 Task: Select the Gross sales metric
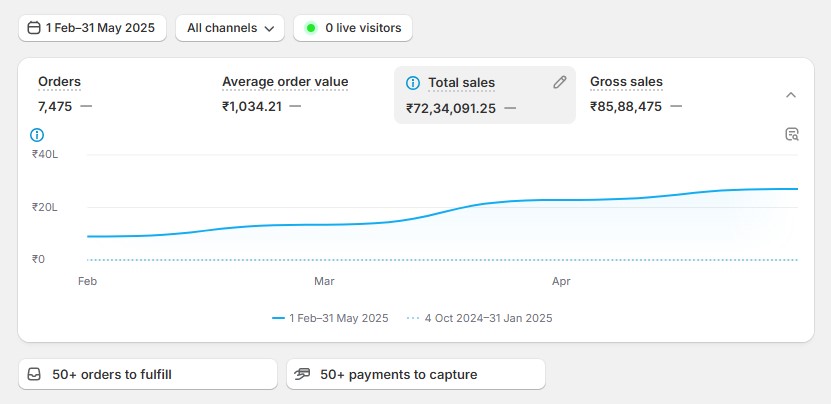[x=626, y=82]
